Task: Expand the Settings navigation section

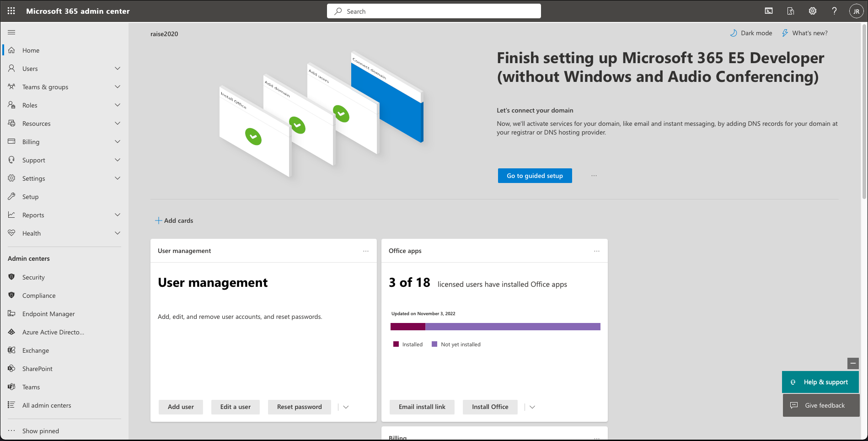Action: tap(118, 178)
